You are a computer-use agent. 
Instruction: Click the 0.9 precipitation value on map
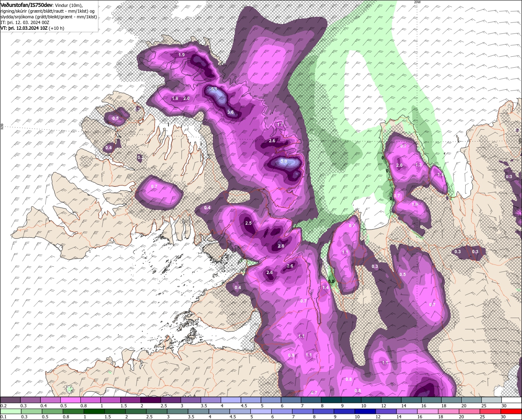point(291,355)
